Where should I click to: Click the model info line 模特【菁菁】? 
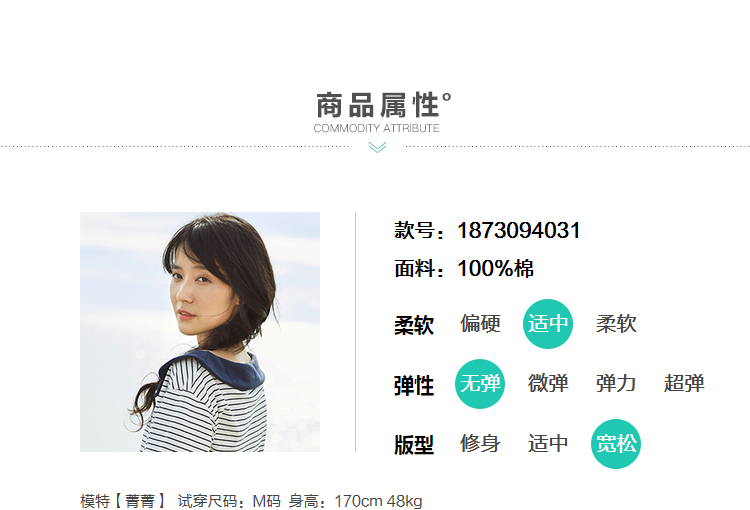click(x=123, y=501)
